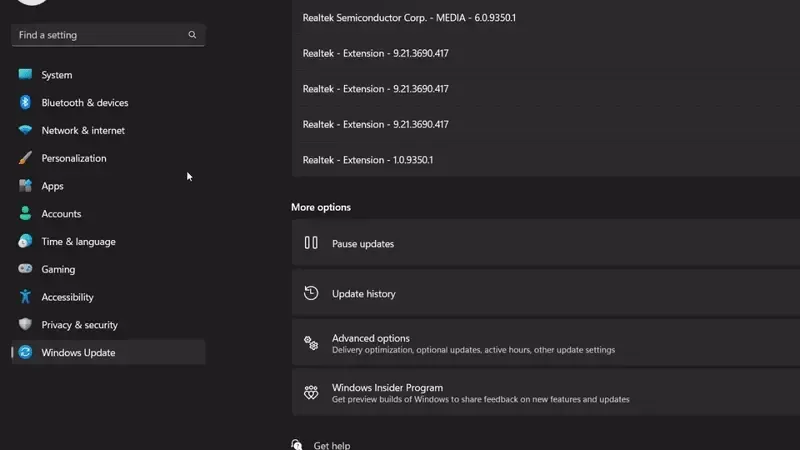Click the Personalization paintbrush icon
Image resolution: width=800 pixels, height=450 pixels.
[x=25, y=158]
